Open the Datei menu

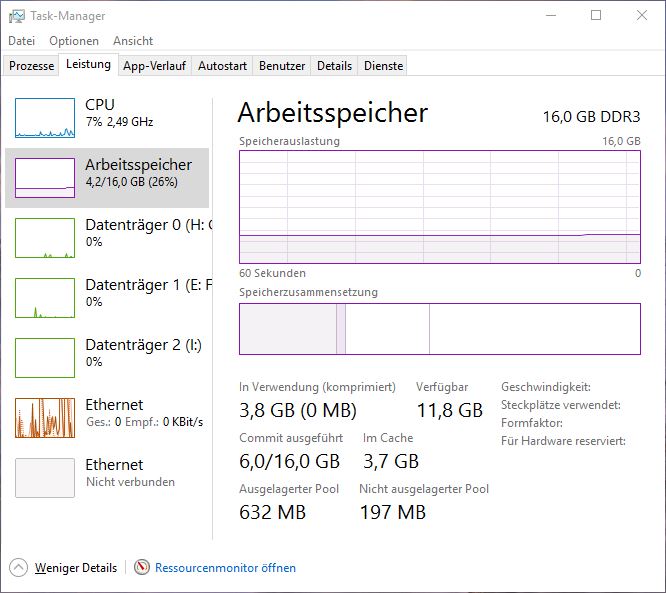(x=21, y=41)
